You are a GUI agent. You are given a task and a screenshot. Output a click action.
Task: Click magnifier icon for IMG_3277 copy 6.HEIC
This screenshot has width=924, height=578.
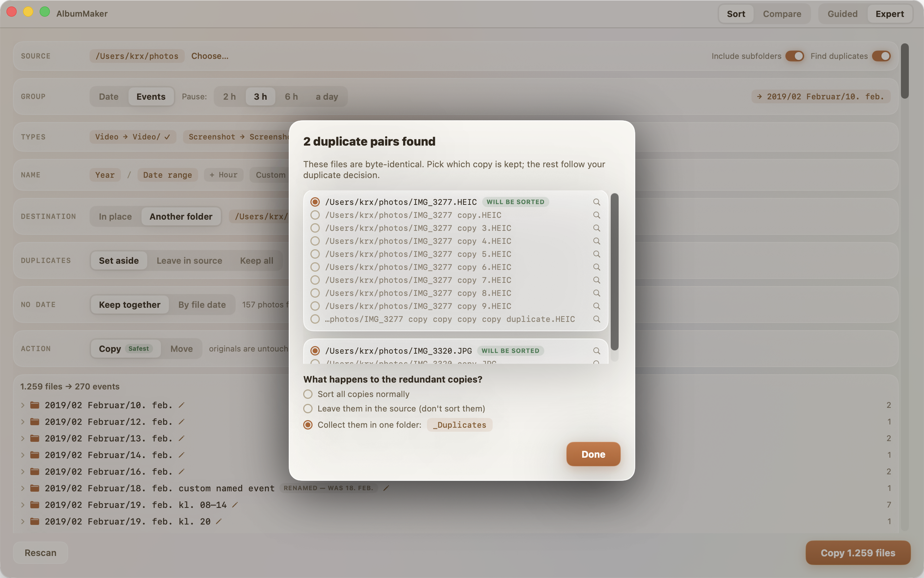[596, 267]
